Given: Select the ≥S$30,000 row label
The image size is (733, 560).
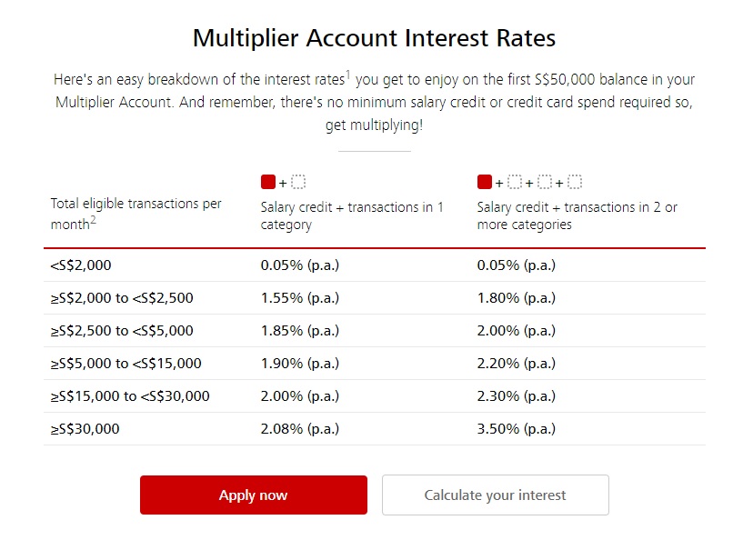Looking at the screenshot, I should [85, 429].
